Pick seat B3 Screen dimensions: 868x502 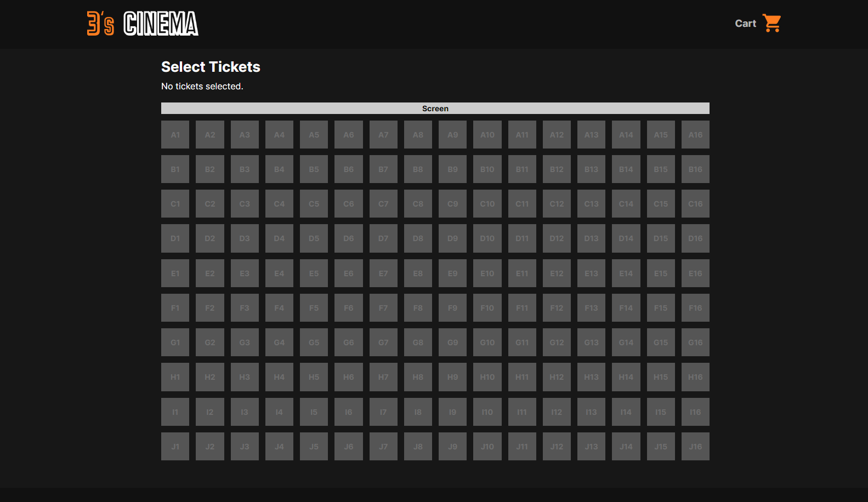245,169
